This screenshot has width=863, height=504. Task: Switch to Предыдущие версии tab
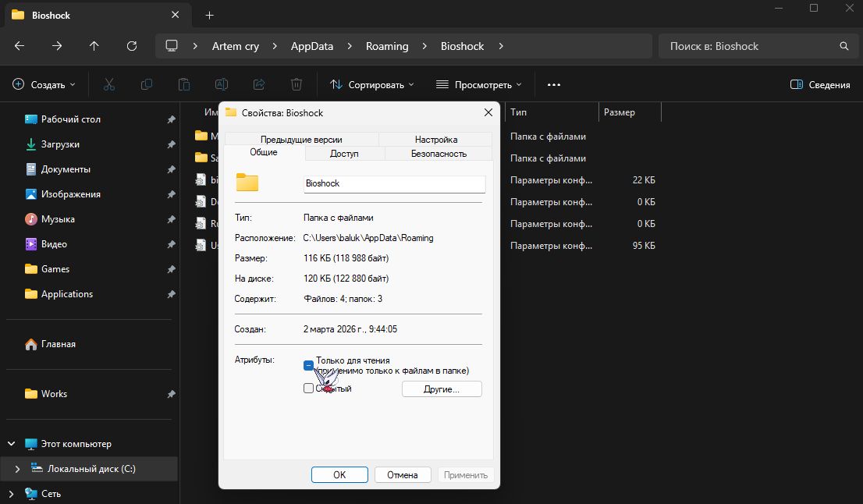point(301,140)
